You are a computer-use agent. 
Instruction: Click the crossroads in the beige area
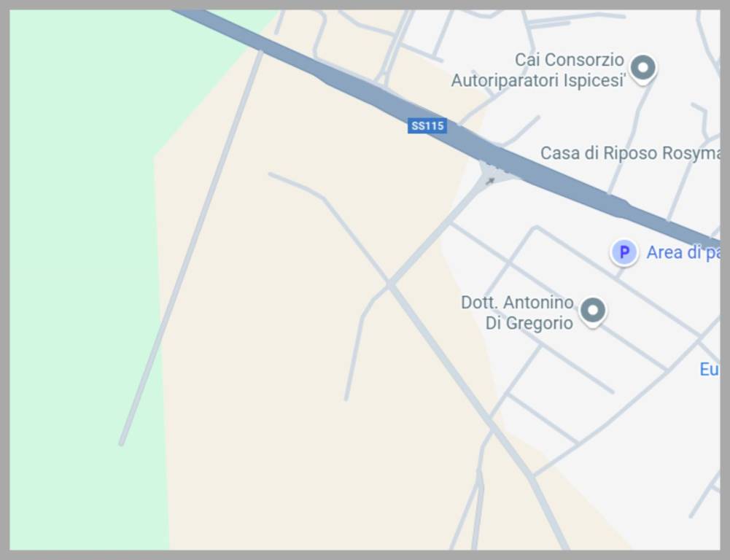[x=389, y=284]
